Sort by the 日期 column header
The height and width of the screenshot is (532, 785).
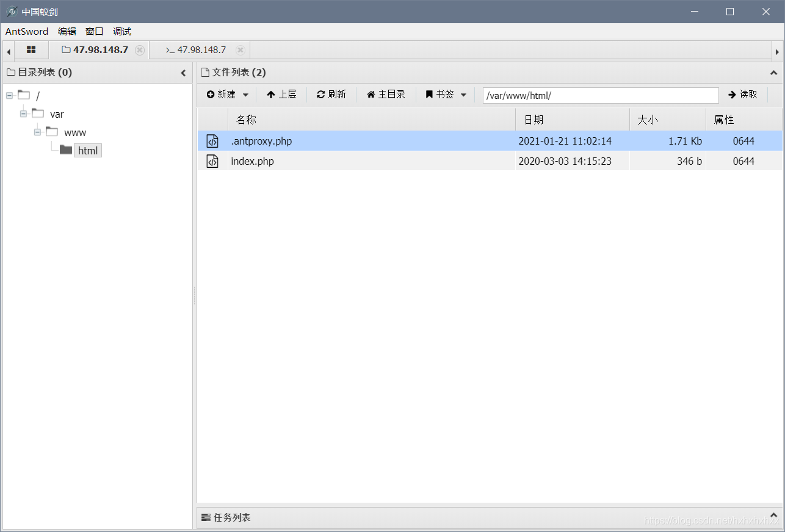point(572,120)
